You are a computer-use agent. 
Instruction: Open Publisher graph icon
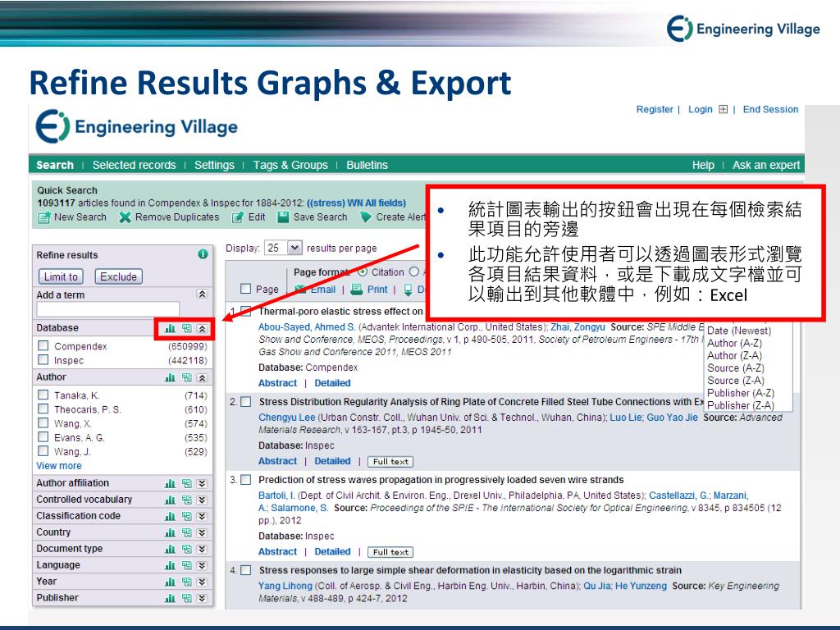point(170,598)
